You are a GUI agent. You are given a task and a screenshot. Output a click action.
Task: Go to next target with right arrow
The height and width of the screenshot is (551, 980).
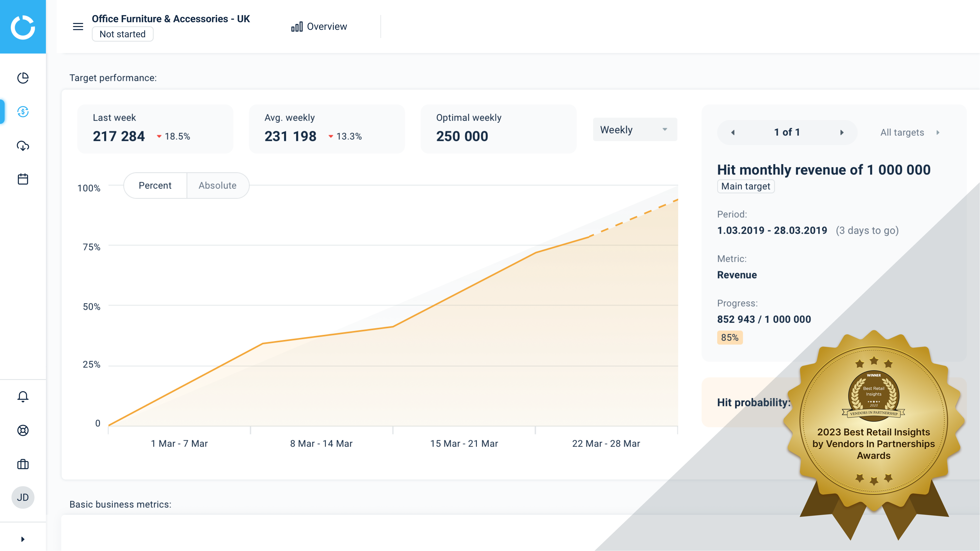(x=842, y=132)
